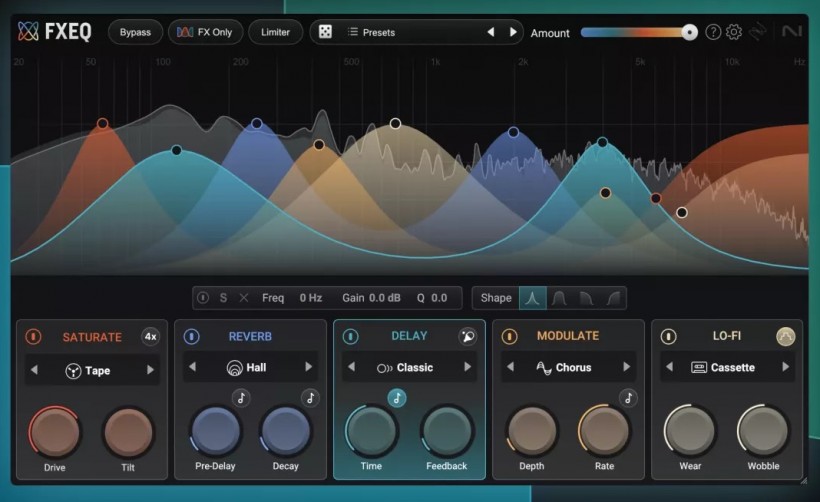Toggle the Saturate module power
Image resolution: width=820 pixels, height=502 pixels.
coord(33,336)
